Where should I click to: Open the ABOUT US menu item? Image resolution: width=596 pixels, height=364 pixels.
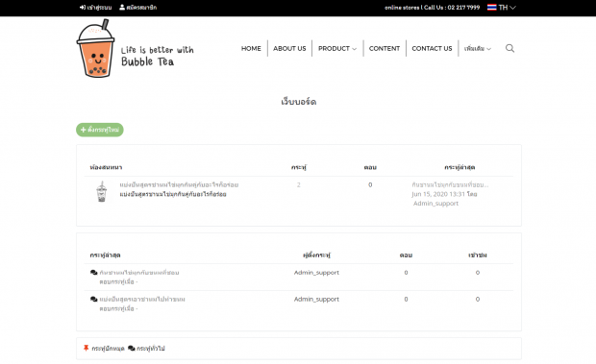pos(289,49)
